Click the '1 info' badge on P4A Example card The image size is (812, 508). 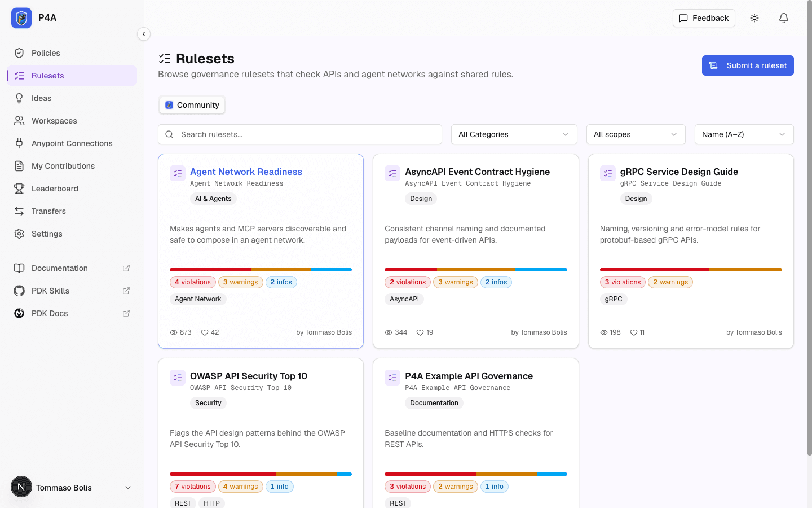(495, 487)
